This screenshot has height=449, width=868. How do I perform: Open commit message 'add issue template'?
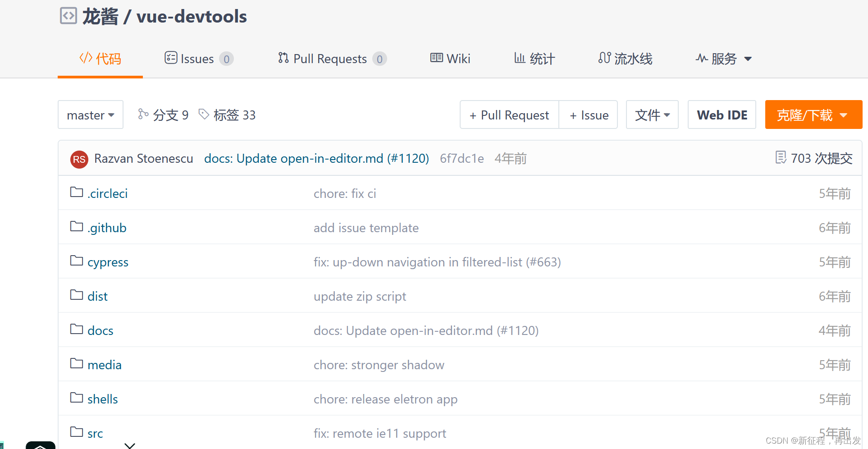point(366,228)
